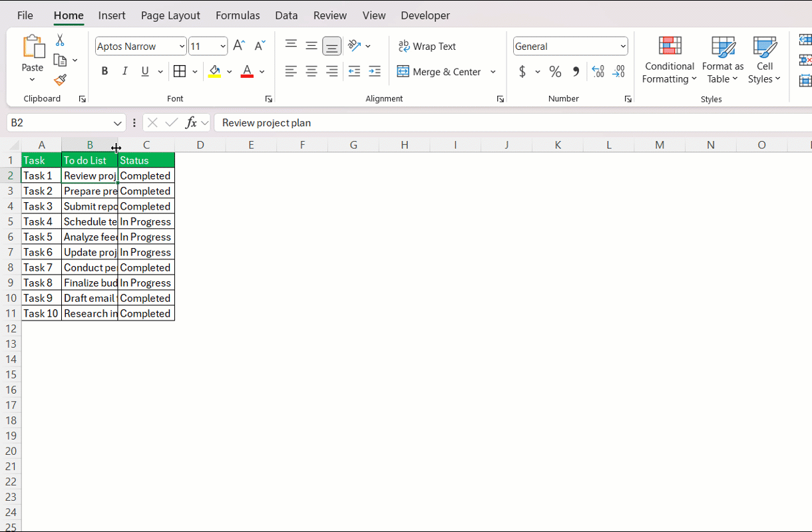The width and height of the screenshot is (812, 532).
Task: Select the Status header cell
Action: pos(146,160)
